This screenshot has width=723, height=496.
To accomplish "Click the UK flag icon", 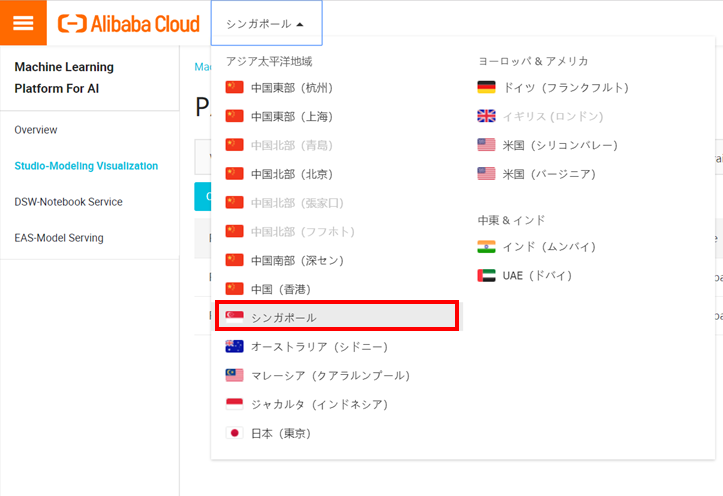I will (x=486, y=116).
